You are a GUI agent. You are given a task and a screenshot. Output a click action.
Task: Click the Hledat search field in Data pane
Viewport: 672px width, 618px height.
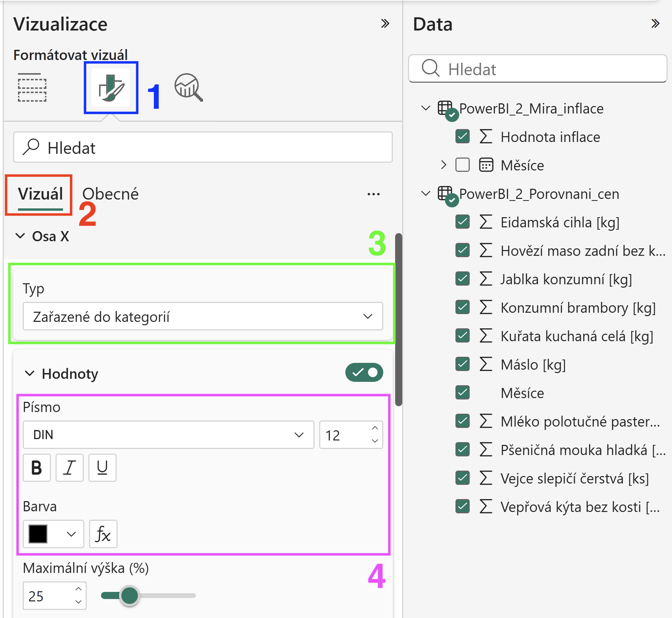(x=538, y=69)
